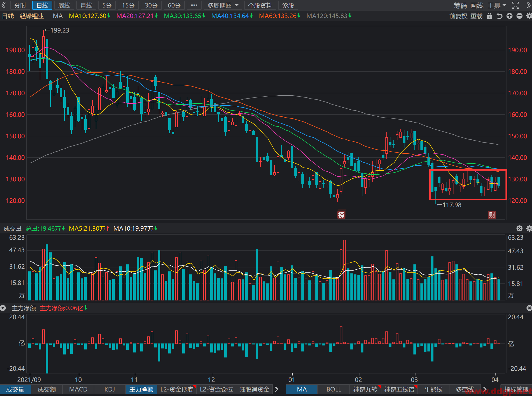532x396 pixels.
Task: Open the volume panel settings gear
Action: point(529,228)
